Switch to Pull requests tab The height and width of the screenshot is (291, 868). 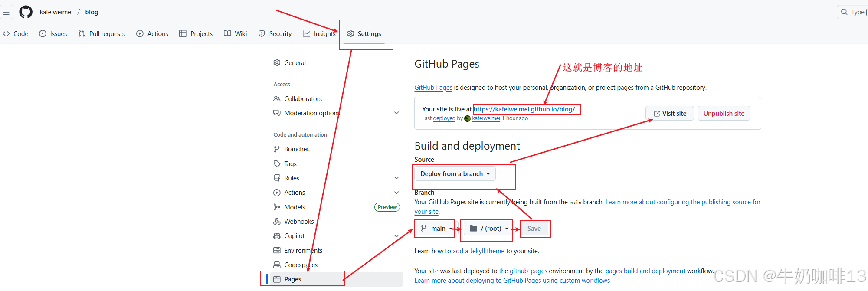tap(102, 34)
